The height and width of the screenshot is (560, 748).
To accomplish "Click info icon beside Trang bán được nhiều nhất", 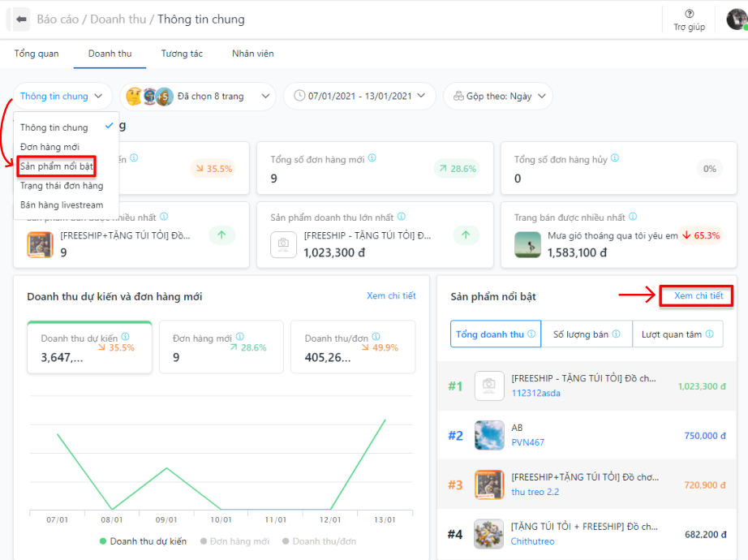I will (x=633, y=217).
